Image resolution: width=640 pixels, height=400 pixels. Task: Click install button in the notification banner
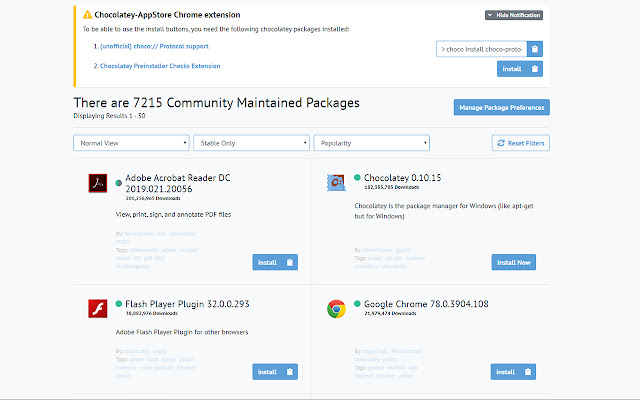point(520,69)
